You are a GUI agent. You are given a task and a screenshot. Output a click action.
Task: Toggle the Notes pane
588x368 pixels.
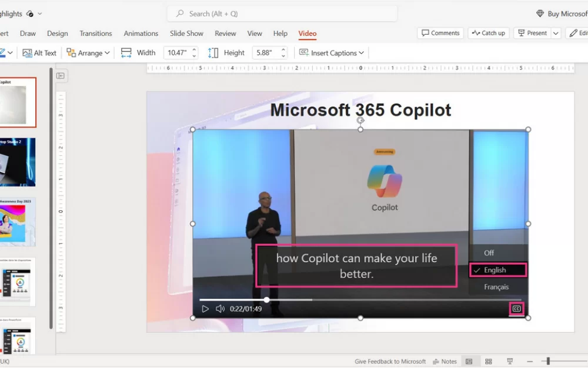click(445, 362)
